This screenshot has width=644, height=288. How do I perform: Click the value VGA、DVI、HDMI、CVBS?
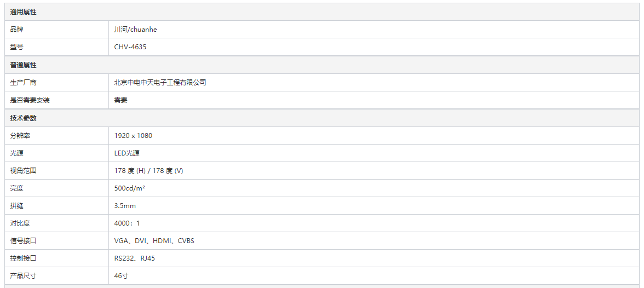[154, 241]
